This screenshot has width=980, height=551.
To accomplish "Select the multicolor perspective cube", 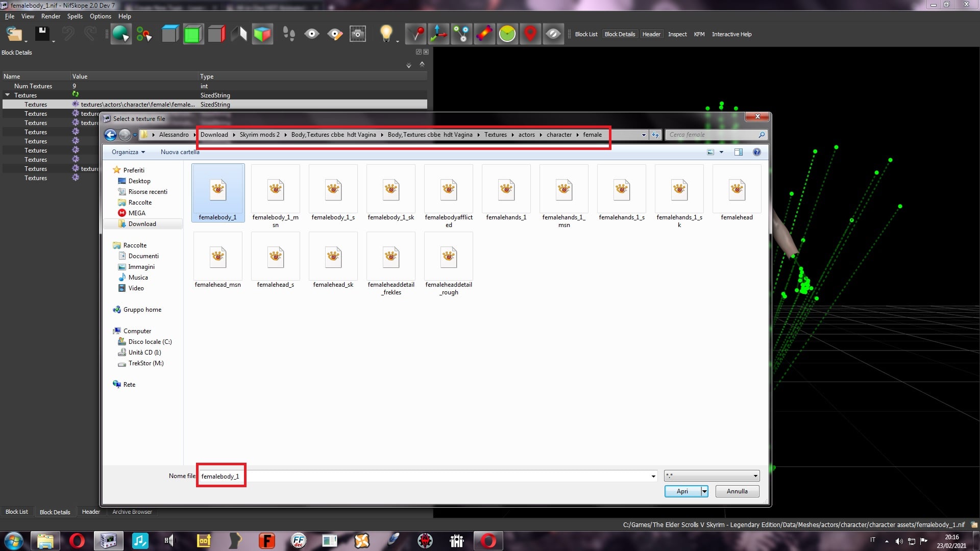I will [x=262, y=34].
